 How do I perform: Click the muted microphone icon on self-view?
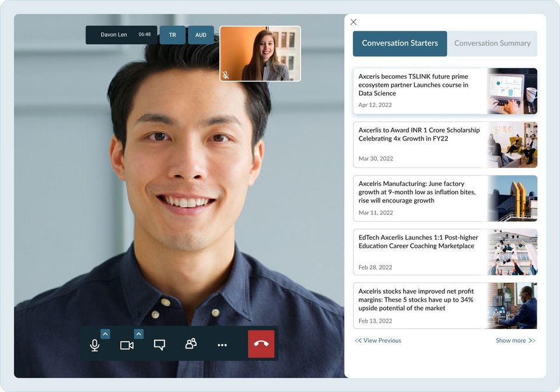click(x=225, y=75)
